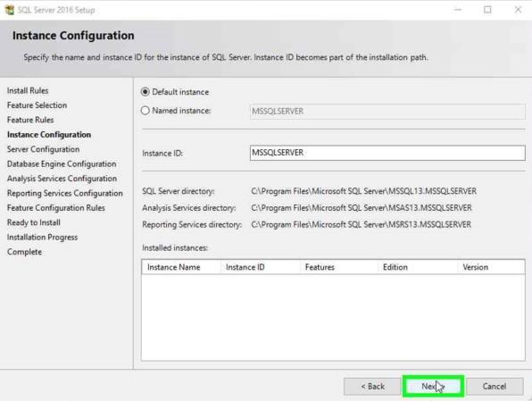Click the Features column header
Image resolution: width=532 pixels, height=401 pixels.
point(339,267)
